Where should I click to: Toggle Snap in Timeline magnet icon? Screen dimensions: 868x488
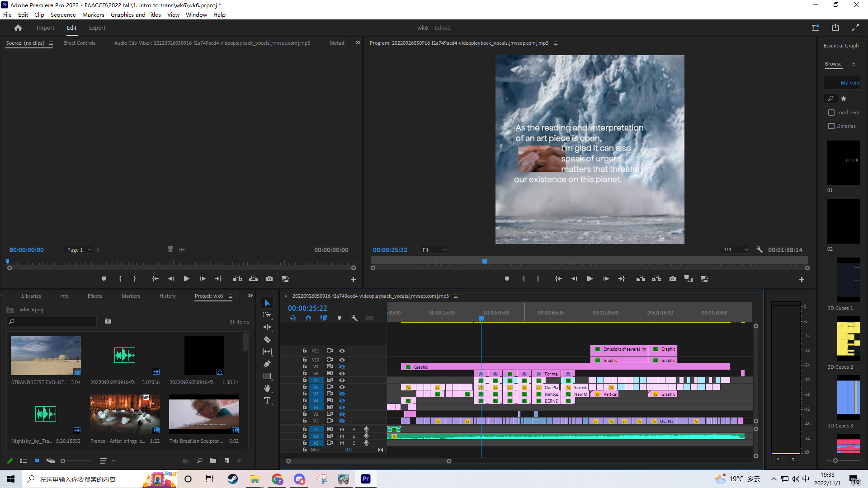[308, 318]
